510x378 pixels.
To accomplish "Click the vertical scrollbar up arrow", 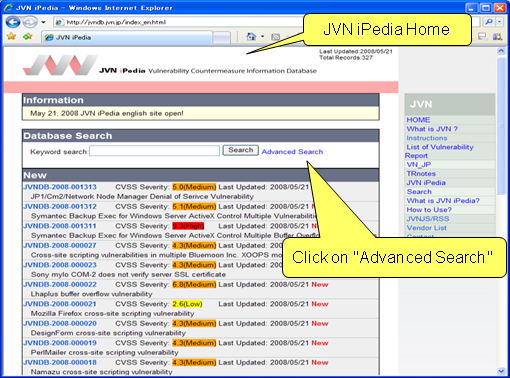I will (501, 51).
